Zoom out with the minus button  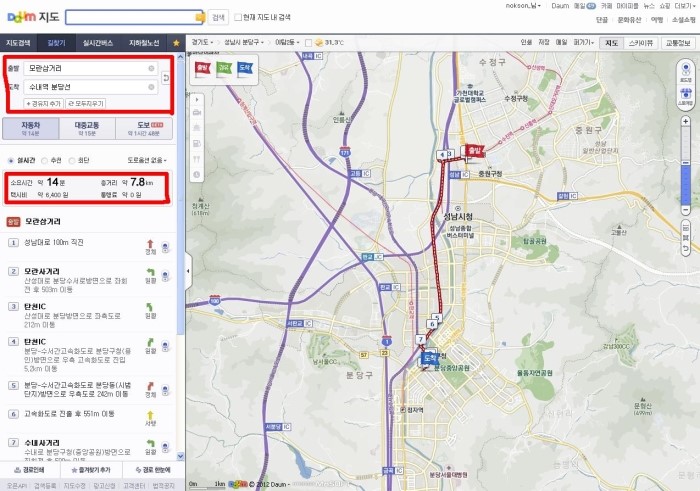686,209
